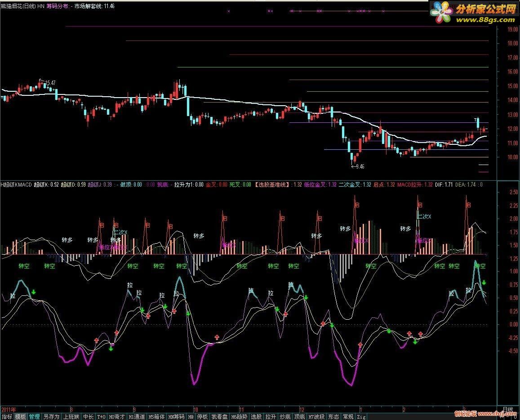520x420 pixels.
Task: Open the 指标 tab
Action: [7, 416]
